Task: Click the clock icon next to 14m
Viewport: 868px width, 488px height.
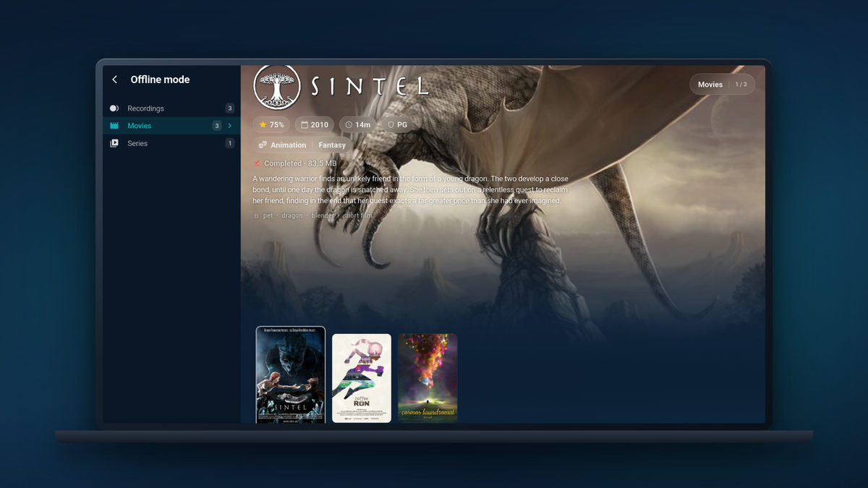Action: pyautogui.click(x=349, y=124)
